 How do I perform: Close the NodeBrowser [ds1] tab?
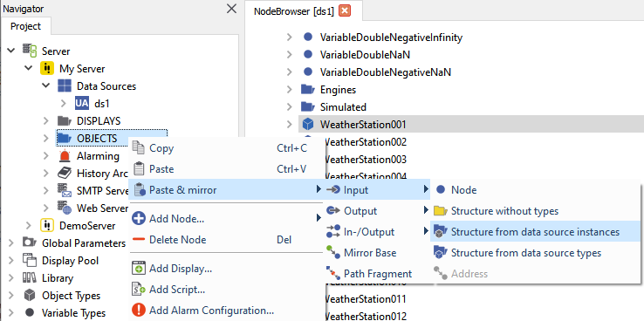click(x=345, y=11)
